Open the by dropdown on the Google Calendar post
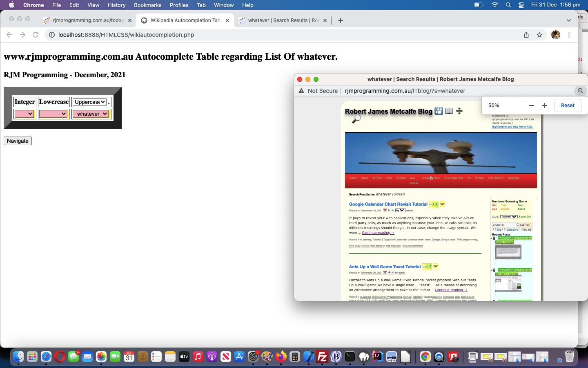 400,210
